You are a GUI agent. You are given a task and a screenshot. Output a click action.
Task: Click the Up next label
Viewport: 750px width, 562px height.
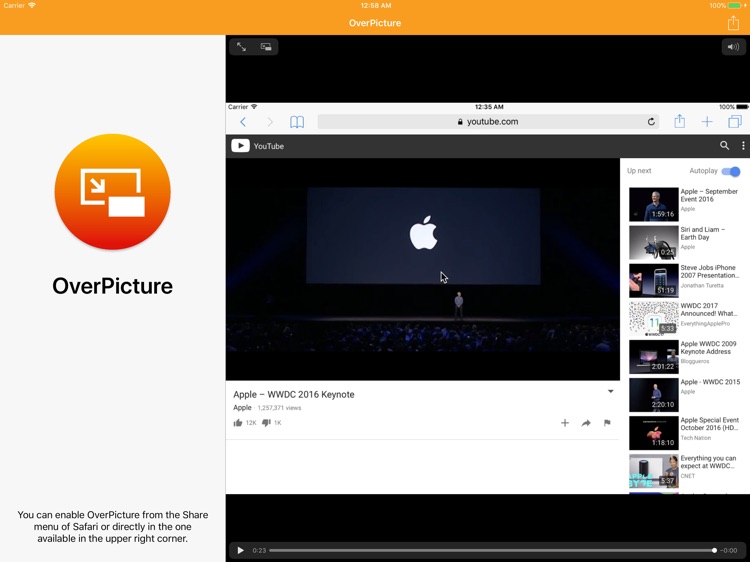(x=639, y=171)
